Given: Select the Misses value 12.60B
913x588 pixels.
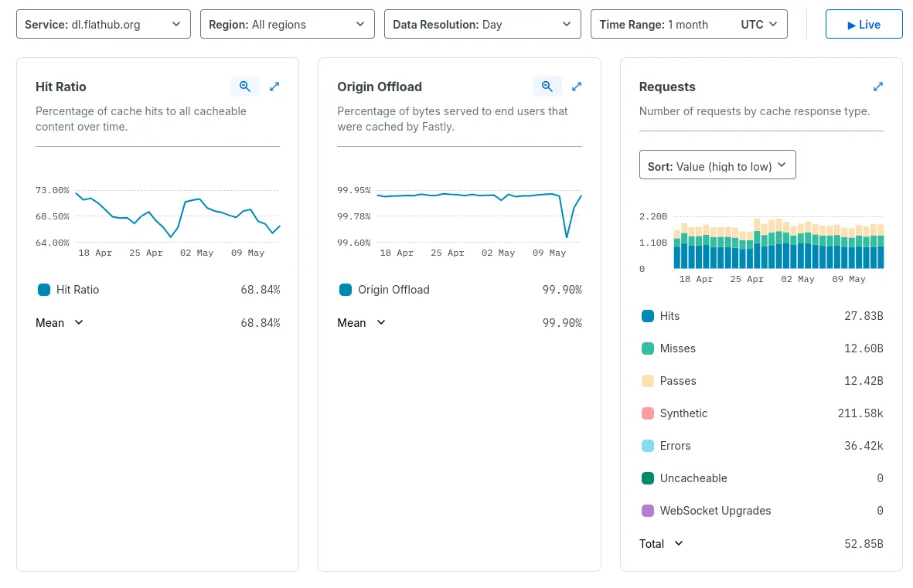Looking at the screenshot, I should click(x=864, y=348).
